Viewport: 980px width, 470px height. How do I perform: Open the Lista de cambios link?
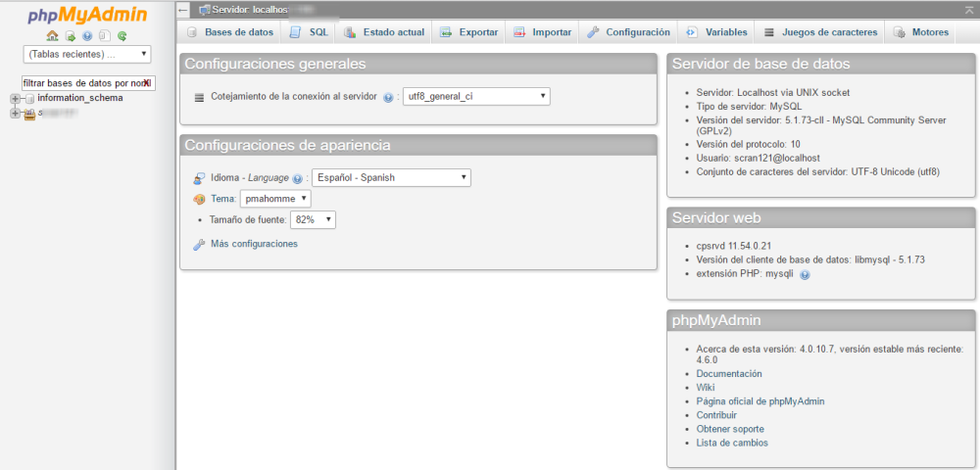tap(732, 443)
